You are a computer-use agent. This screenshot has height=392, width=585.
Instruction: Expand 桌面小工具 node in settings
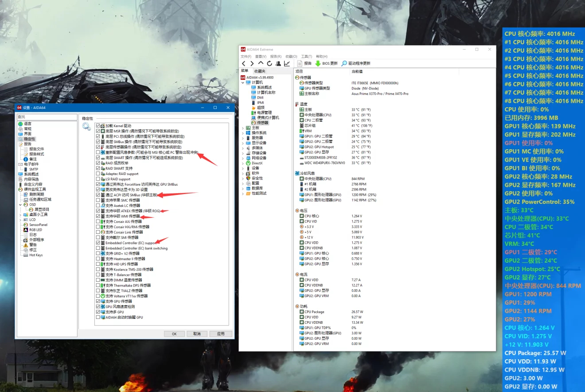20,215
